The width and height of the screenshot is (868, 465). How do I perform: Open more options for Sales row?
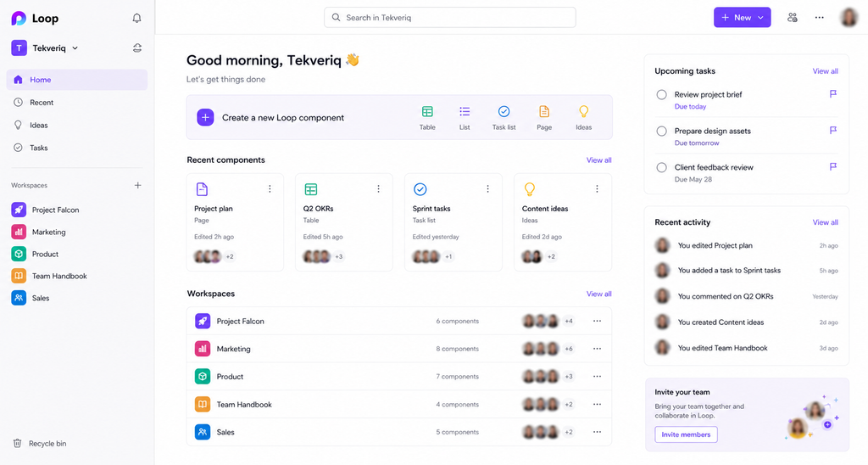coord(597,432)
